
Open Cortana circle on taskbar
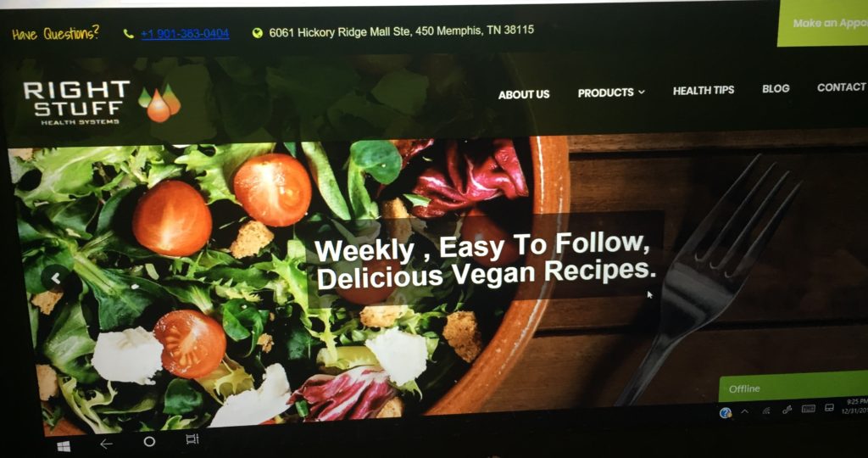[x=149, y=441]
